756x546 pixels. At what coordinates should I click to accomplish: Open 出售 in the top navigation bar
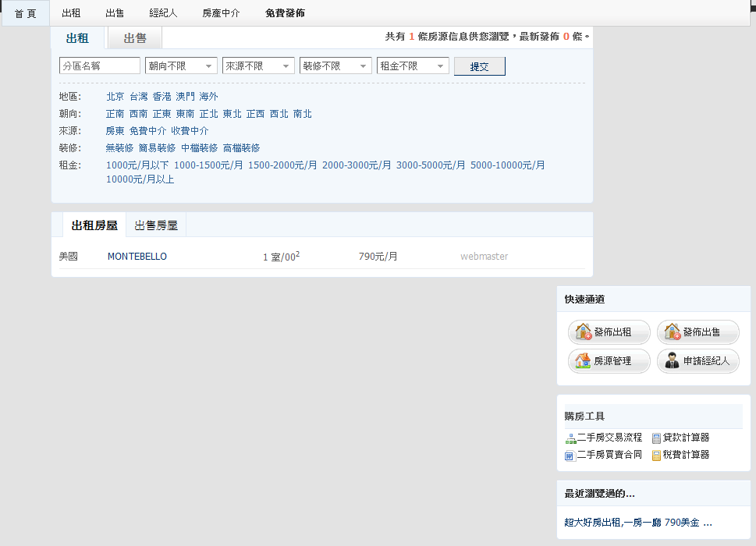(115, 13)
